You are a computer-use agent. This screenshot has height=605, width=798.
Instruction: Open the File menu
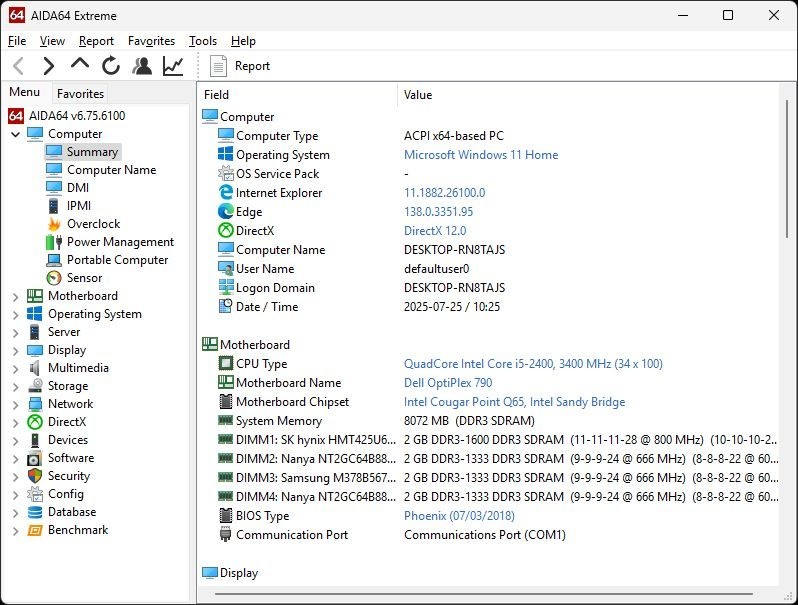click(17, 41)
